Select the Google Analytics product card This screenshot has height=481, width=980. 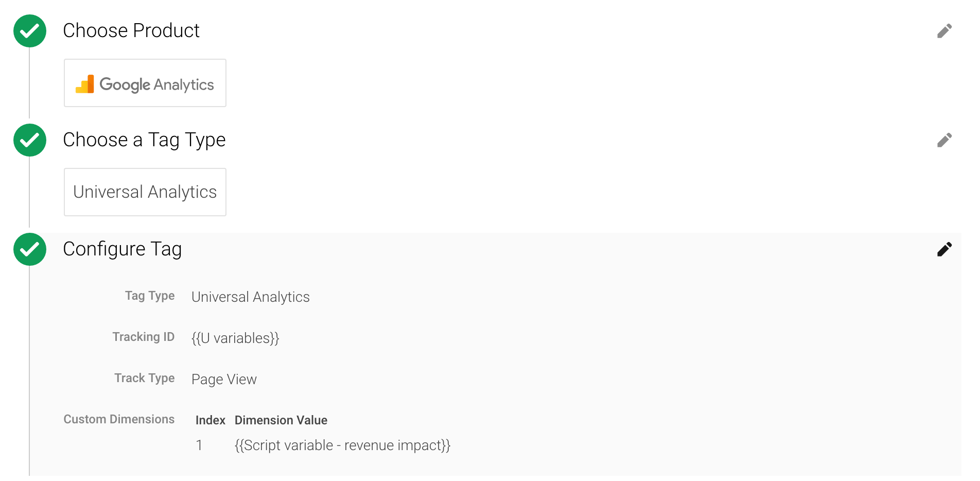click(145, 83)
